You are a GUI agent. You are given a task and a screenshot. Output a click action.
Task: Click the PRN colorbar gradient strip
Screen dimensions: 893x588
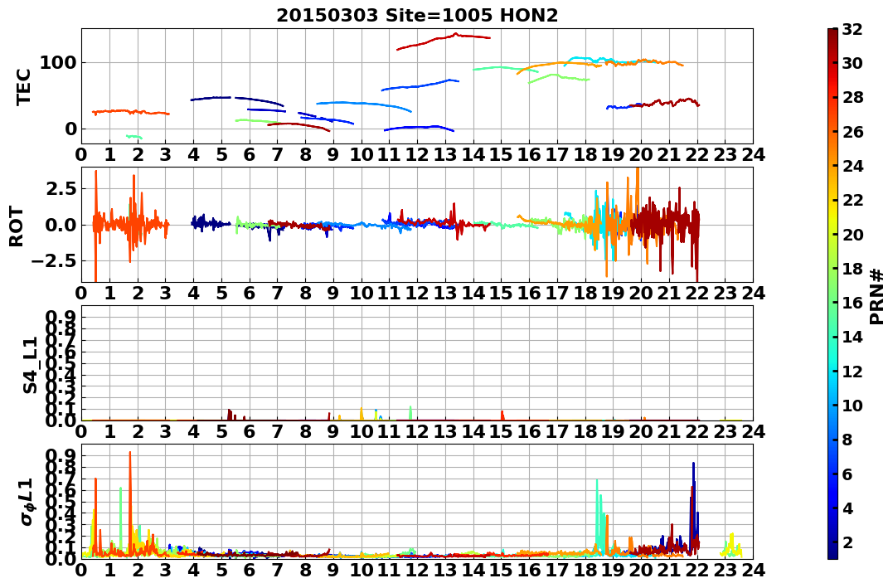pos(832,294)
